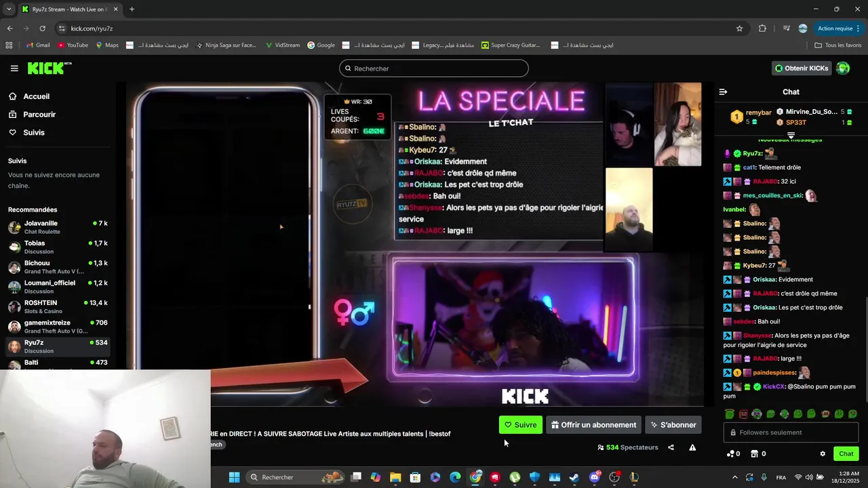Image resolution: width=868 pixels, height=488 pixels.
Task: Open Steam from taskbar
Action: [x=574, y=477]
